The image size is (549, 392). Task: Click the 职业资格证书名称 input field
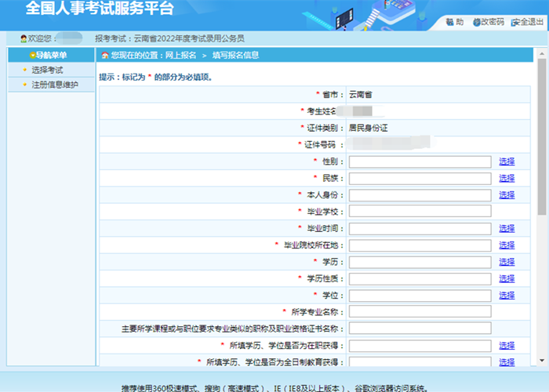pos(420,328)
